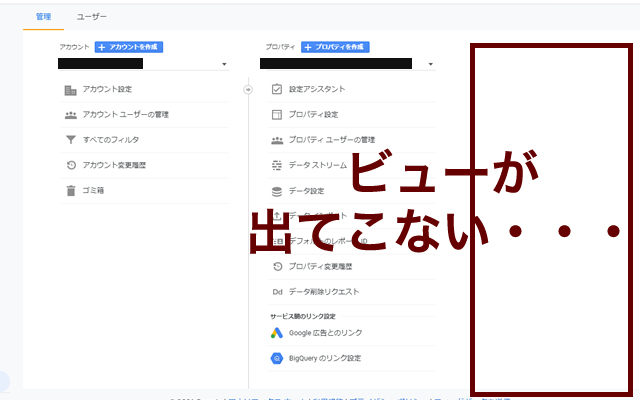Click the データ ストリーム icon
Image resolution: width=640 pixels, height=400 pixels.
[277, 165]
